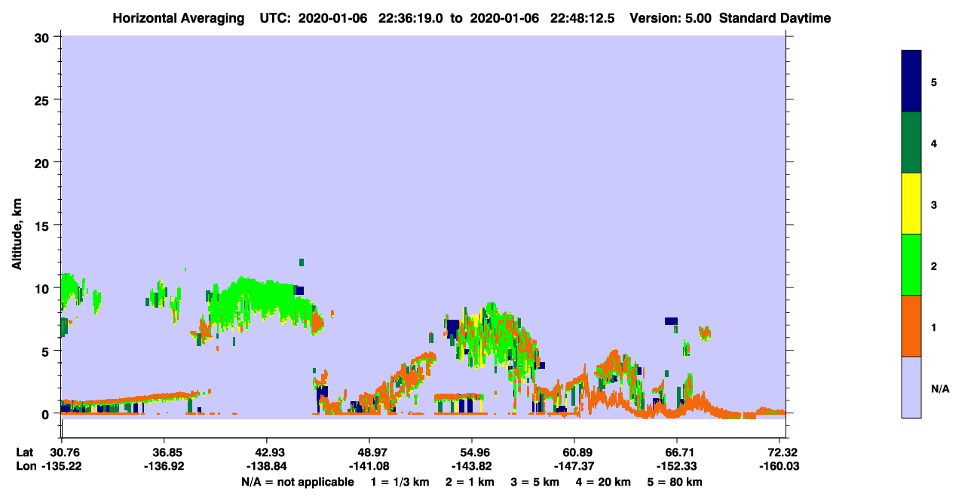Click the legend text 'N/A = not applicable'
Image resolution: width=980 pixels, height=503 pixels.
pos(297,482)
